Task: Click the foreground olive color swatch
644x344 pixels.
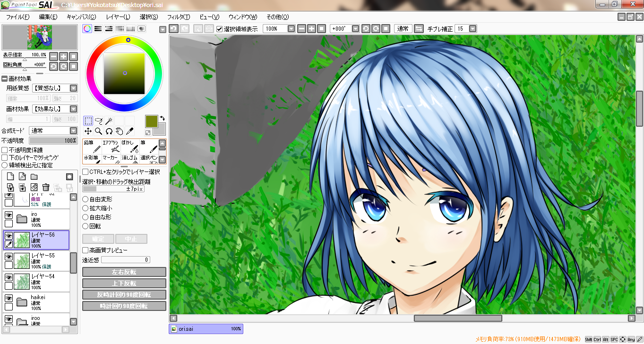Action: [152, 121]
